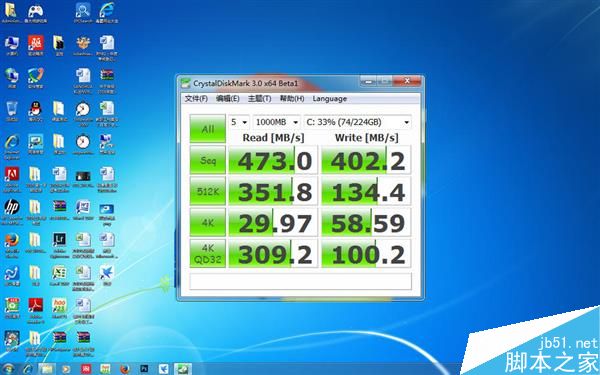This screenshot has width=600, height=375.
Task: Click the Read [MB/s] column header
Action: coord(273,138)
